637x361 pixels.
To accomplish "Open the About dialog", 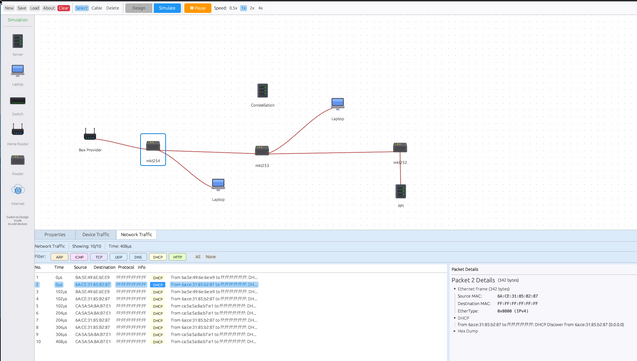I will point(49,8).
